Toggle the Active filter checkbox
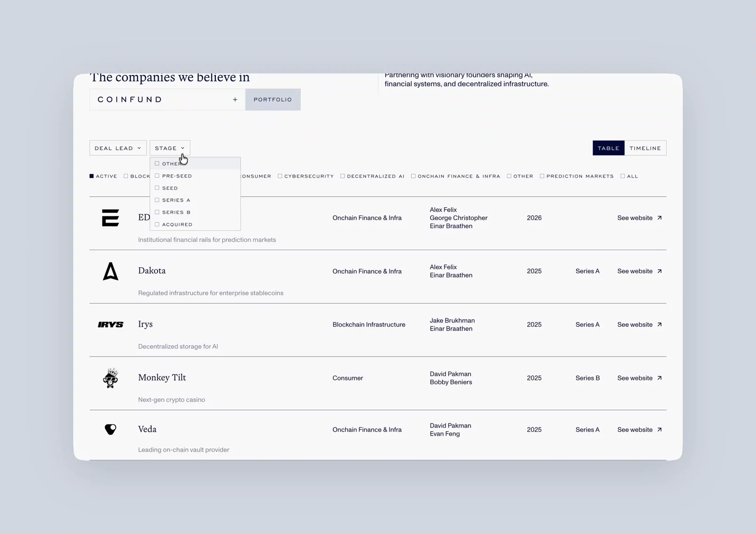The width and height of the screenshot is (756, 534). point(92,176)
